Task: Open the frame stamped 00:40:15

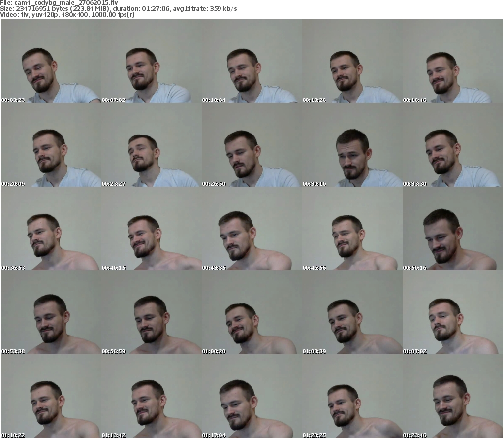Action: coord(152,229)
